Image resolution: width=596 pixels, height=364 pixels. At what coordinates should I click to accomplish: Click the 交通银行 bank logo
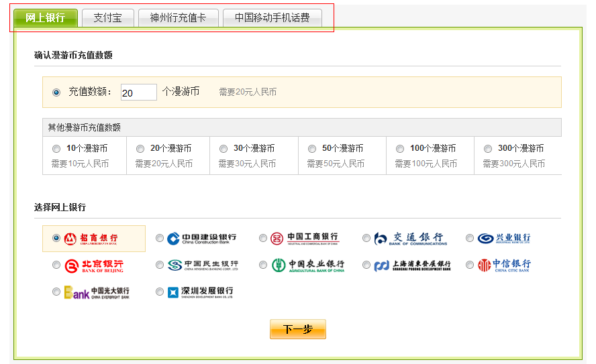tap(411, 239)
